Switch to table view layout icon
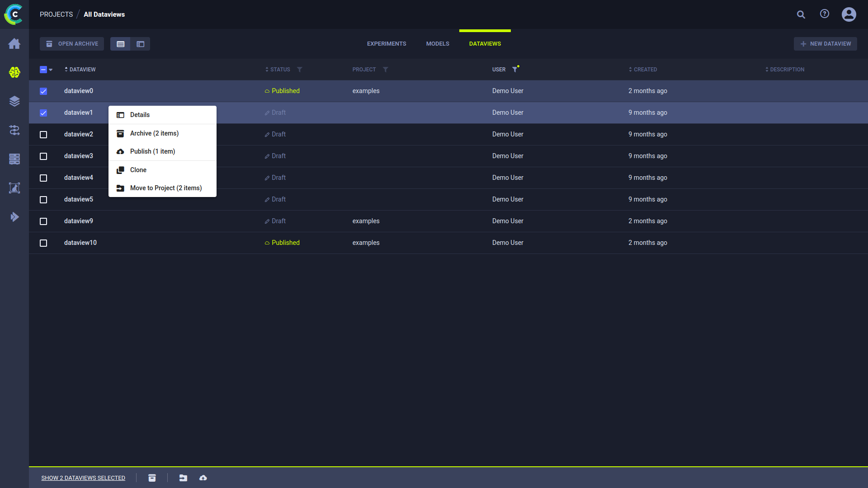 click(x=121, y=44)
